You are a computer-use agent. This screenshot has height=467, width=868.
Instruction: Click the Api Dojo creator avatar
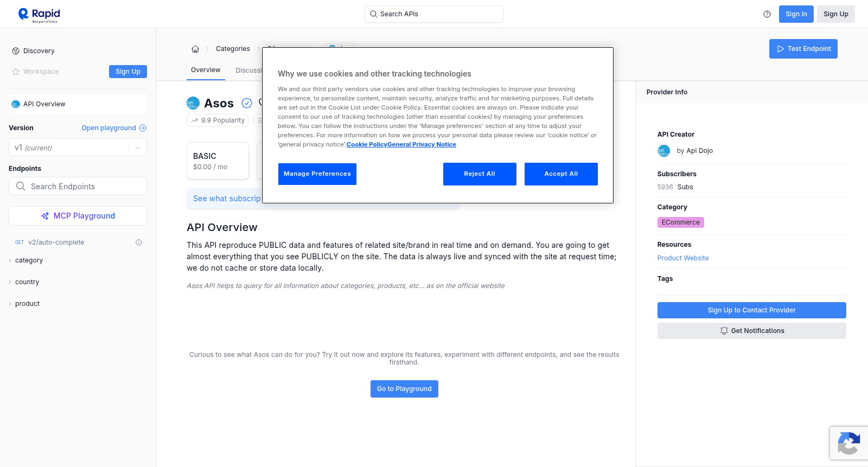tap(664, 151)
